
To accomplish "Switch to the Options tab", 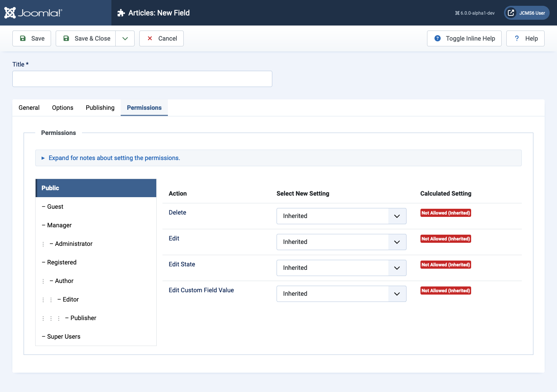I will [63, 107].
